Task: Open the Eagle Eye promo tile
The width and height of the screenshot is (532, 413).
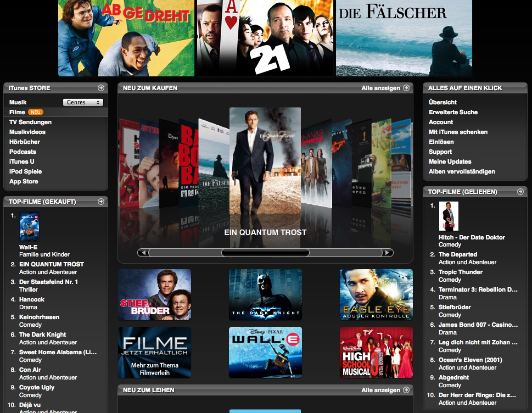Action: (376, 294)
